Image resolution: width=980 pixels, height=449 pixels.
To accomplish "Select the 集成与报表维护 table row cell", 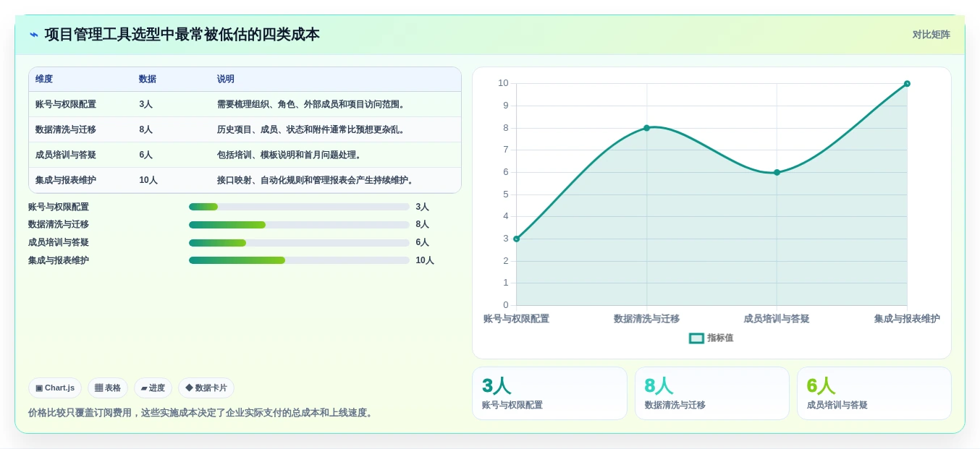I will tap(66, 180).
